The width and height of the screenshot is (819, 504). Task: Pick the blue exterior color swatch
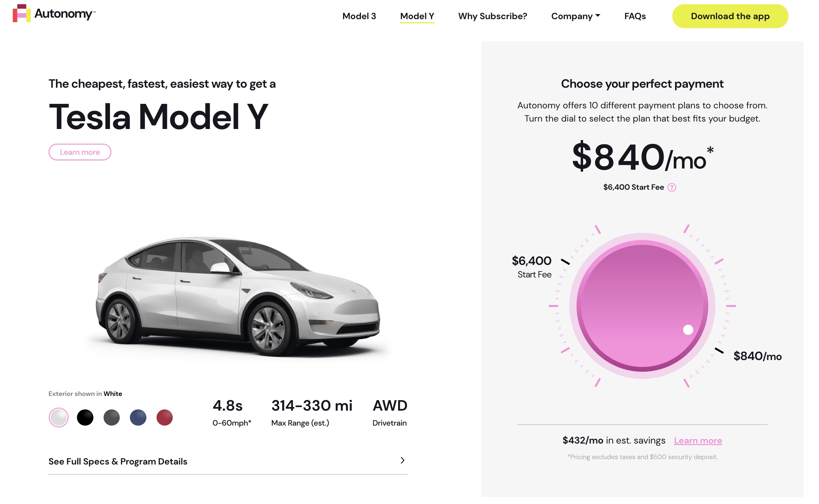(138, 417)
